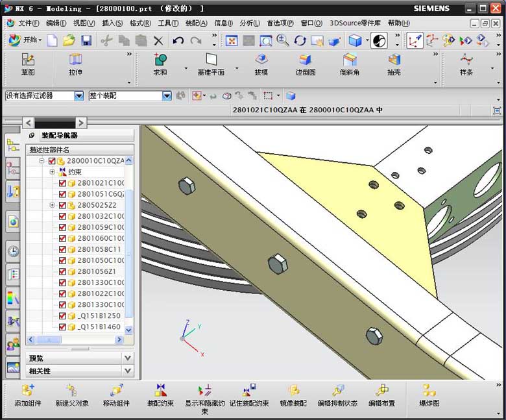Open the 3DSource零件库 menu
The height and width of the screenshot is (420, 506).
point(355,23)
